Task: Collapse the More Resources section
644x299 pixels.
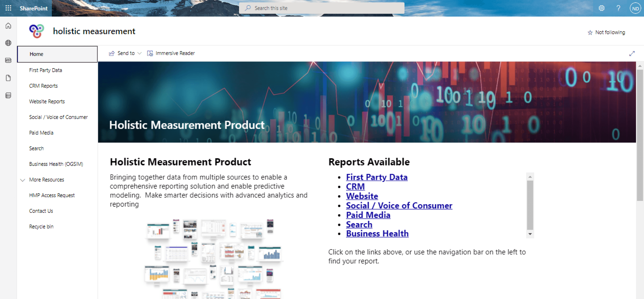Action: point(23,180)
